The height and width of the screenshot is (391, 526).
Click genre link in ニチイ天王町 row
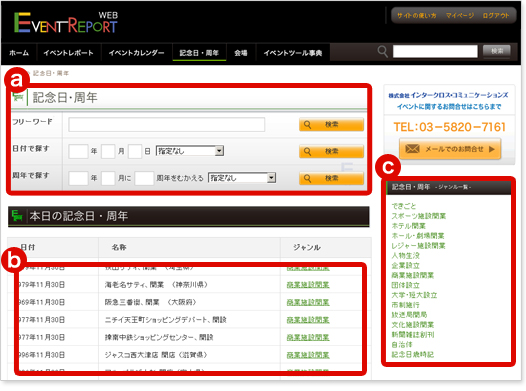click(308, 320)
